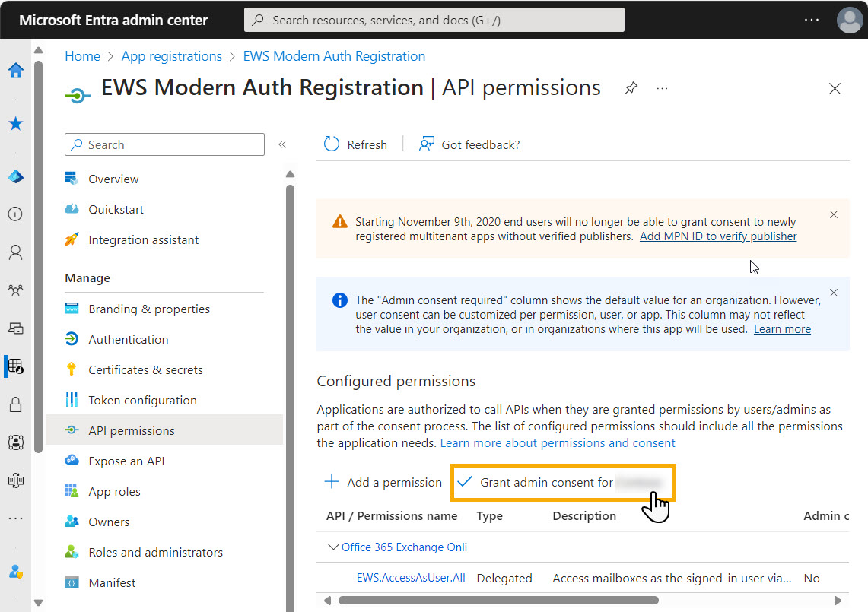Image resolution: width=868 pixels, height=612 pixels.
Task: Pin the API permissions blade
Action: point(631,88)
